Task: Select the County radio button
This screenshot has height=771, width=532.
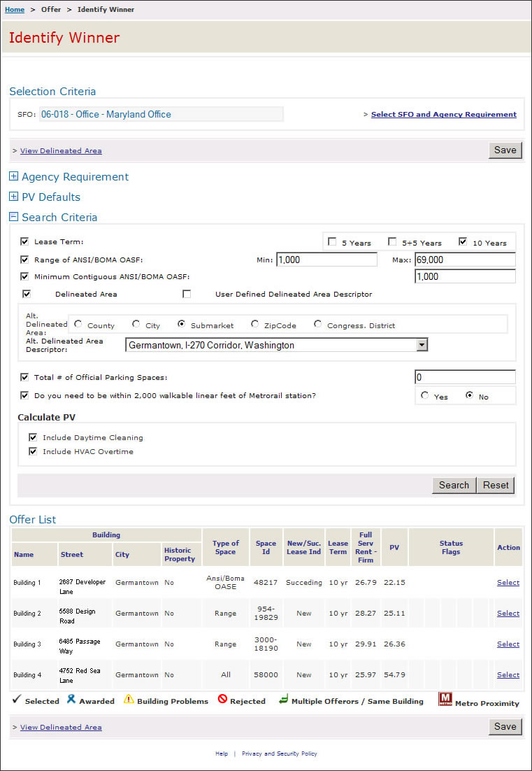Action: tap(78, 324)
